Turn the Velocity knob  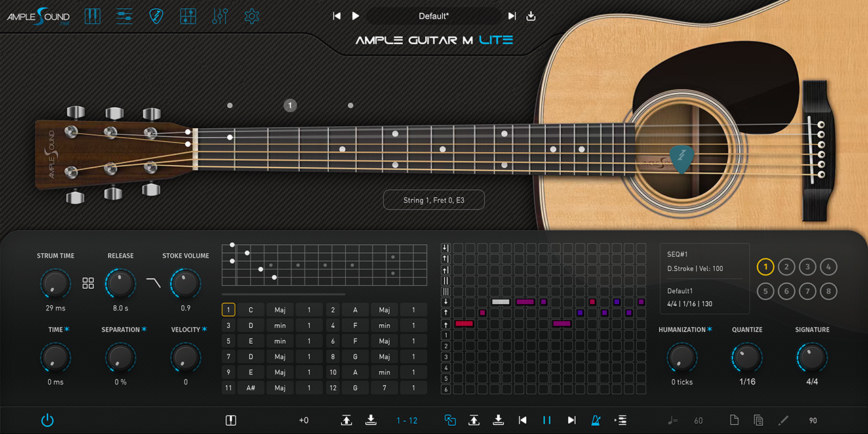(x=185, y=357)
